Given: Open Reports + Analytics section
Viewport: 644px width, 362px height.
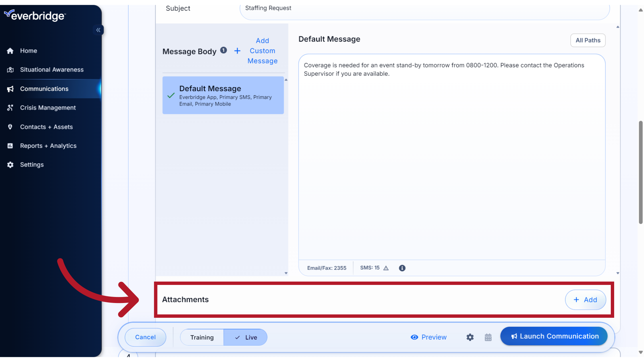Looking at the screenshot, I should point(48,145).
